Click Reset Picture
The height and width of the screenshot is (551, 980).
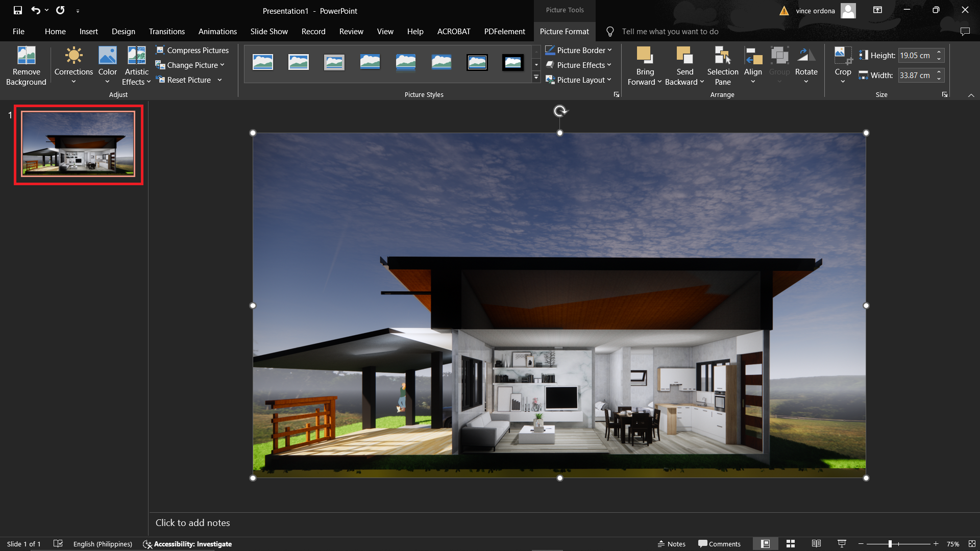pos(183,80)
